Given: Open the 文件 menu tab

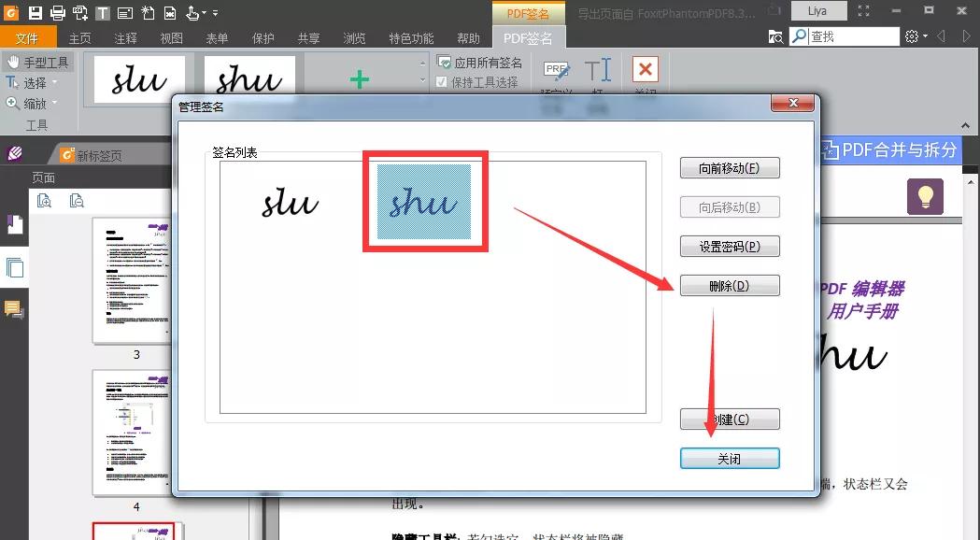Looking at the screenshot, I should click(x=27, y=38).
